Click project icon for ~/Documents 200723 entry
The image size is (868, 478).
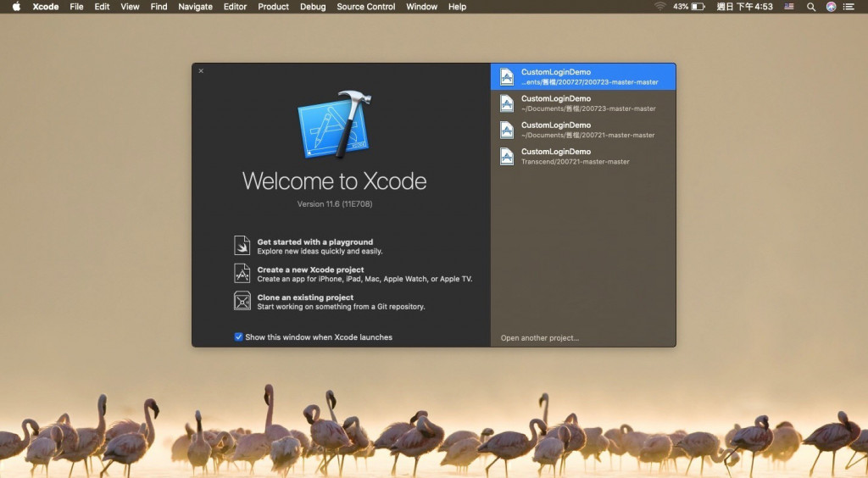(507, 103)
